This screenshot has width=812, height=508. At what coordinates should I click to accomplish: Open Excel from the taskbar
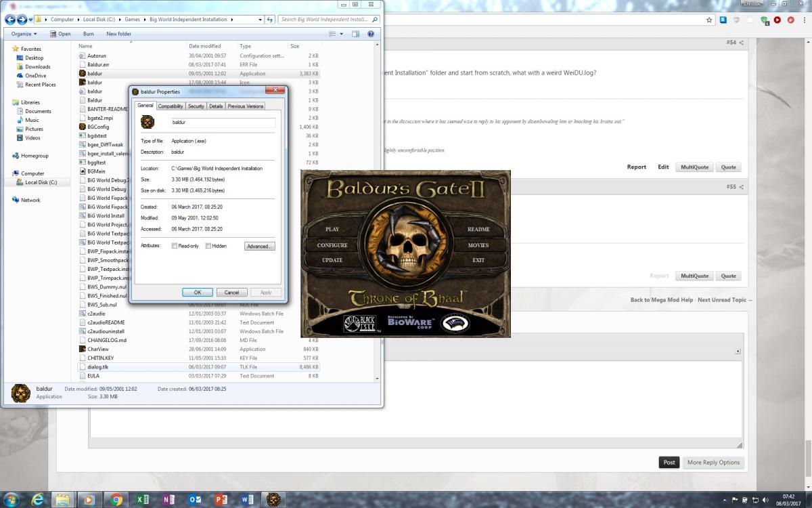pyautogui.click(x=142, y=500)
